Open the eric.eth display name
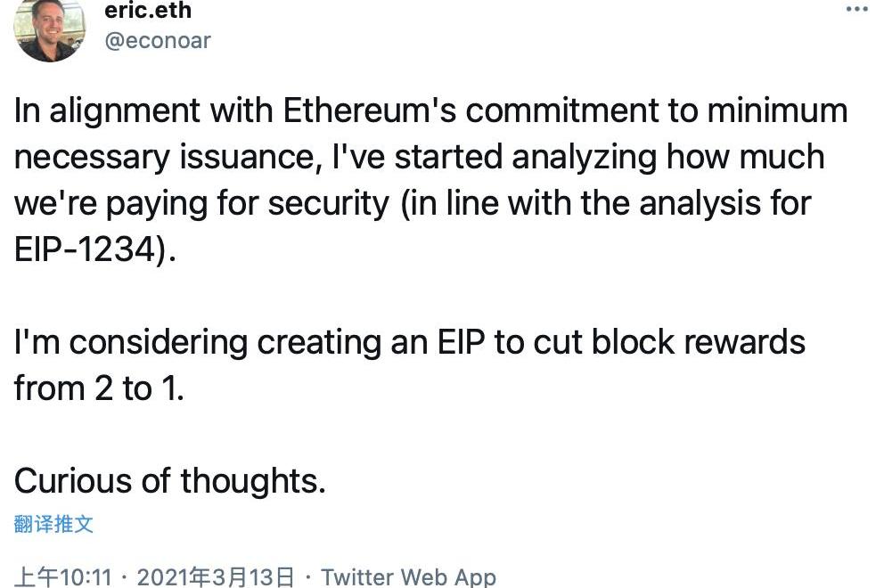 148,10
